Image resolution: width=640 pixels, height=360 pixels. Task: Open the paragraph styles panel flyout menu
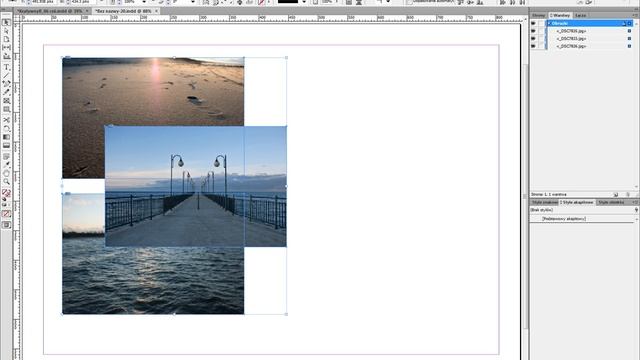click(635, 202)
